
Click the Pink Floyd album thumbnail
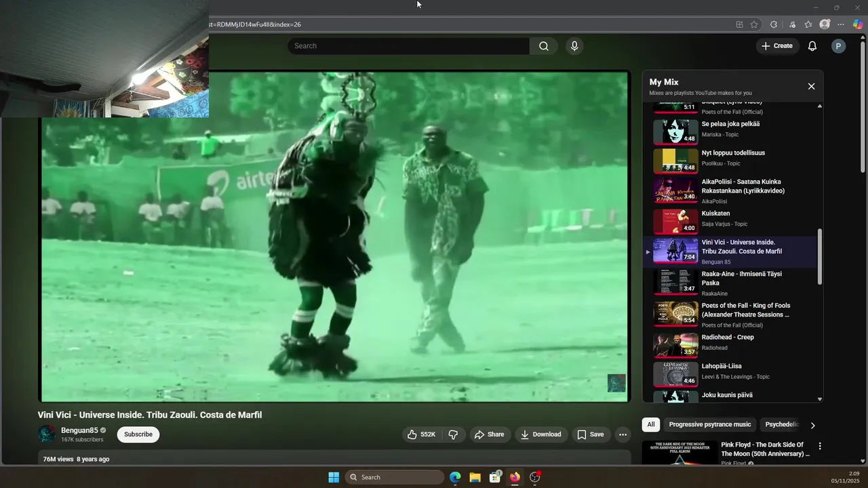(x=679, y=453)
